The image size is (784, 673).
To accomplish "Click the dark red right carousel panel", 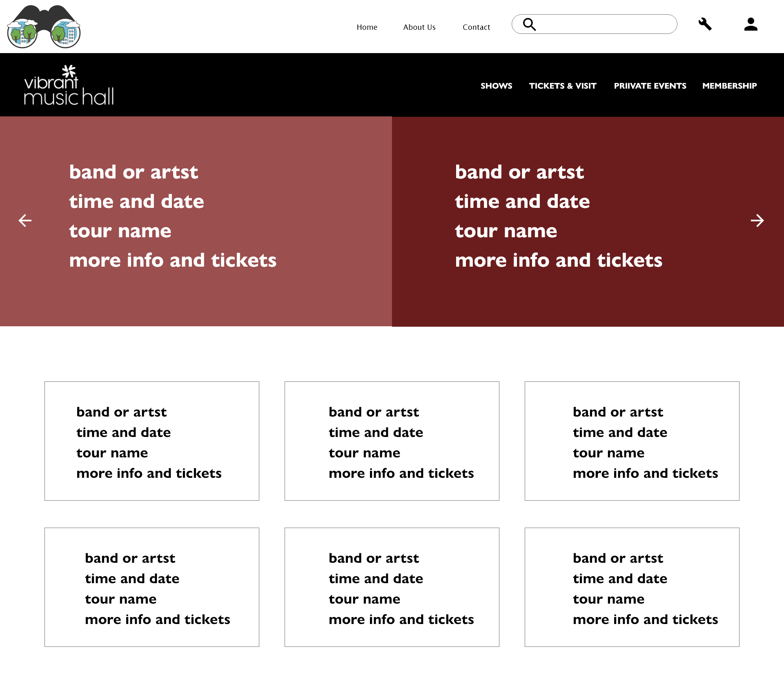I will click(x=588, y=221).
